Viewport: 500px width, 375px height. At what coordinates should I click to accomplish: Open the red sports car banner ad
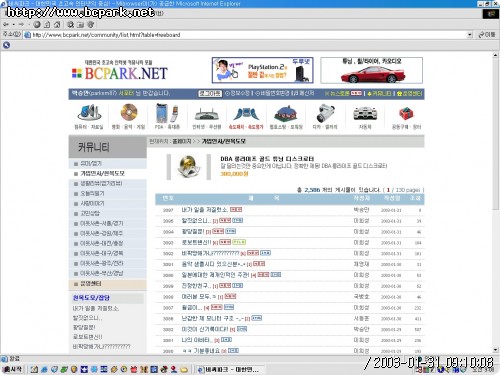[371, 70]
